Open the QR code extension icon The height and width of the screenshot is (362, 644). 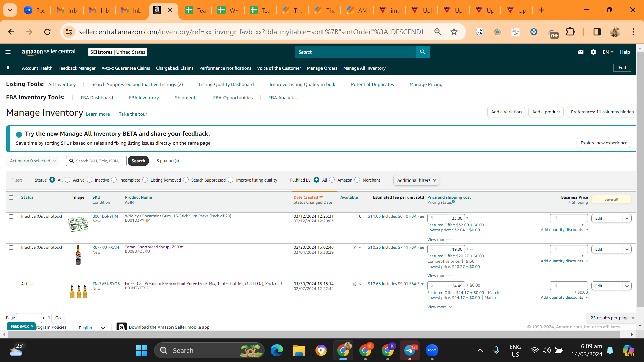point(479,32)
